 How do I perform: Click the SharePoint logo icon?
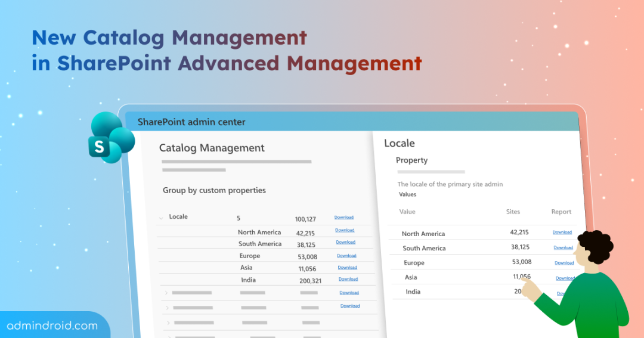(110, 138)
